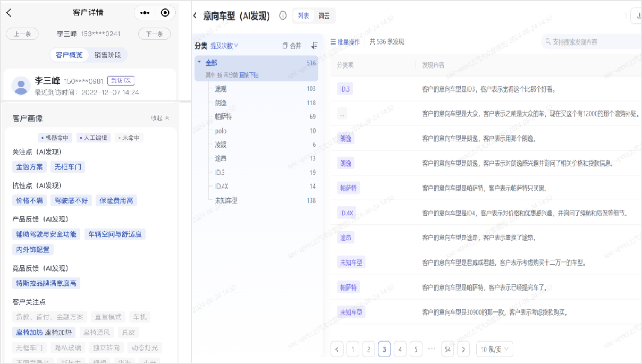The image size is (642, 364).
Task: Click back arrow beside 意向车型 title
Action: [195, 16]
